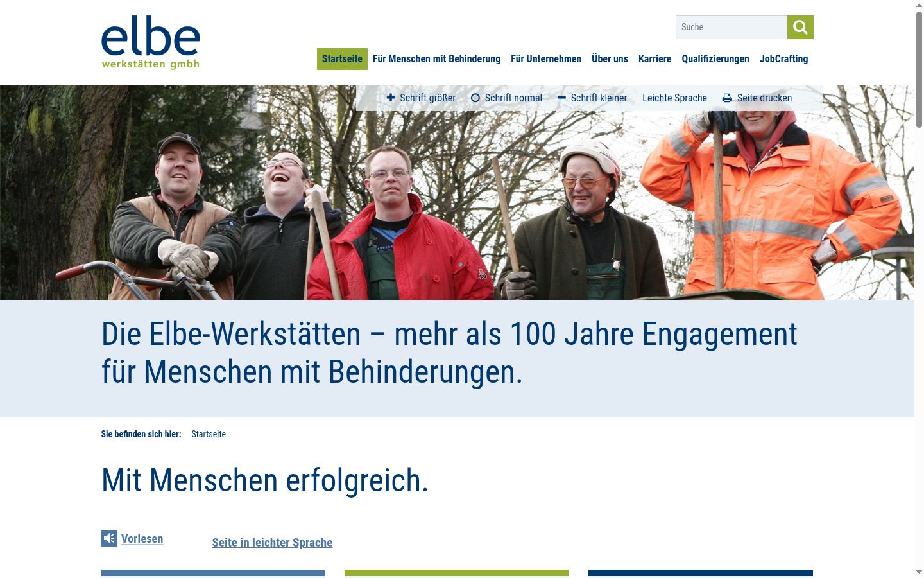
Task: Click the elbe werkstätten gmbh logo
Action: pyautogui.click(x=151, y=42)
